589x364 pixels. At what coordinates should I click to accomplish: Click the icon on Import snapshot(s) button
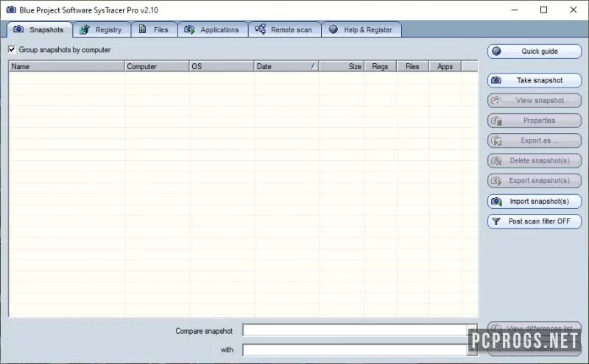[496, 201]
